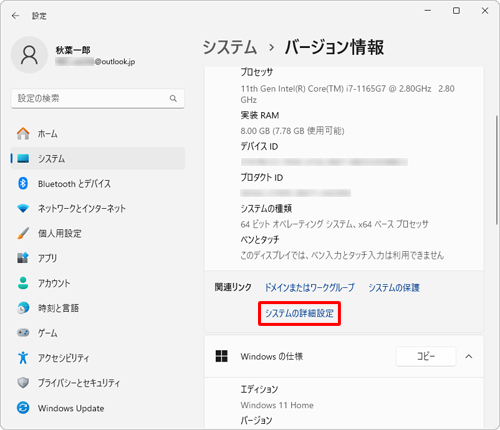This screenshot has height=430, width=500.
Task: Open プライバシーとセキュリティ settings
Action: click(97, 383)
